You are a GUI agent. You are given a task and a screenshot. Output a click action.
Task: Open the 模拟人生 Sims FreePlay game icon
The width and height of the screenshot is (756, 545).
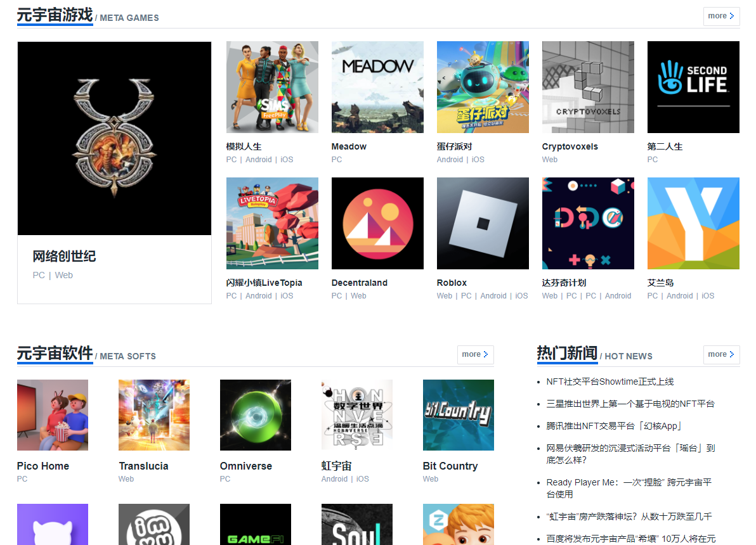pos(273,87)
